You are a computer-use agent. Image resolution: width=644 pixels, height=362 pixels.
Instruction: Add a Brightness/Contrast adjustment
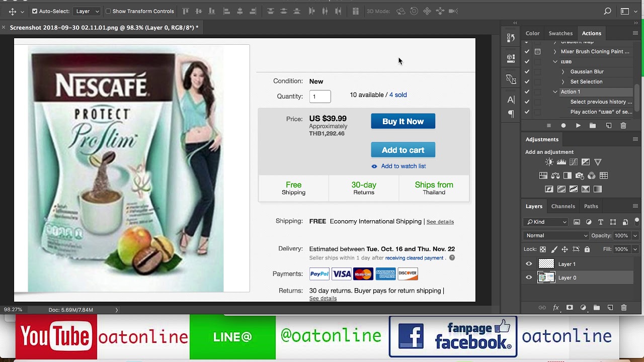tap(549, 162)
